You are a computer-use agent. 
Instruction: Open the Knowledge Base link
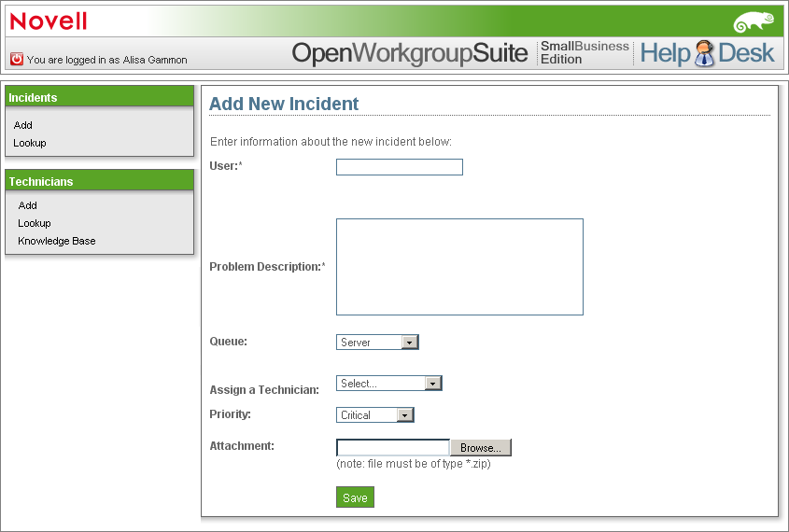click(x=56, y=241)
